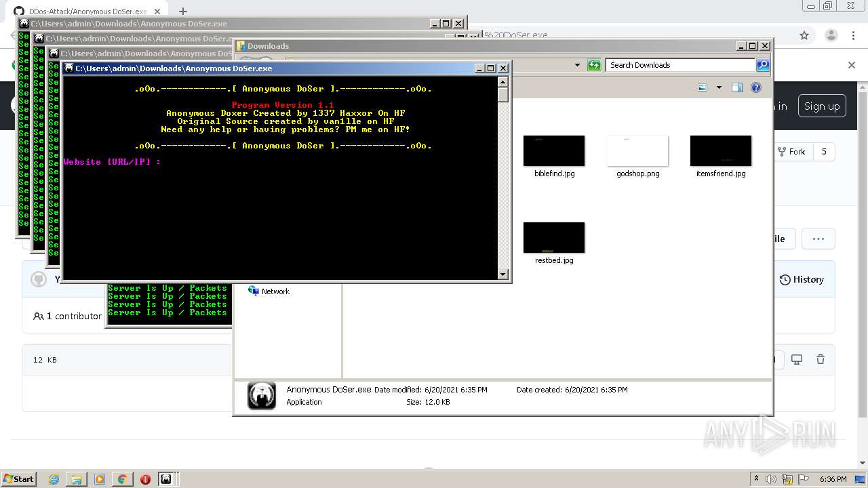Screen dimensions: 868x488
Task: Open the network tray icon
Action: coord(788,479)
